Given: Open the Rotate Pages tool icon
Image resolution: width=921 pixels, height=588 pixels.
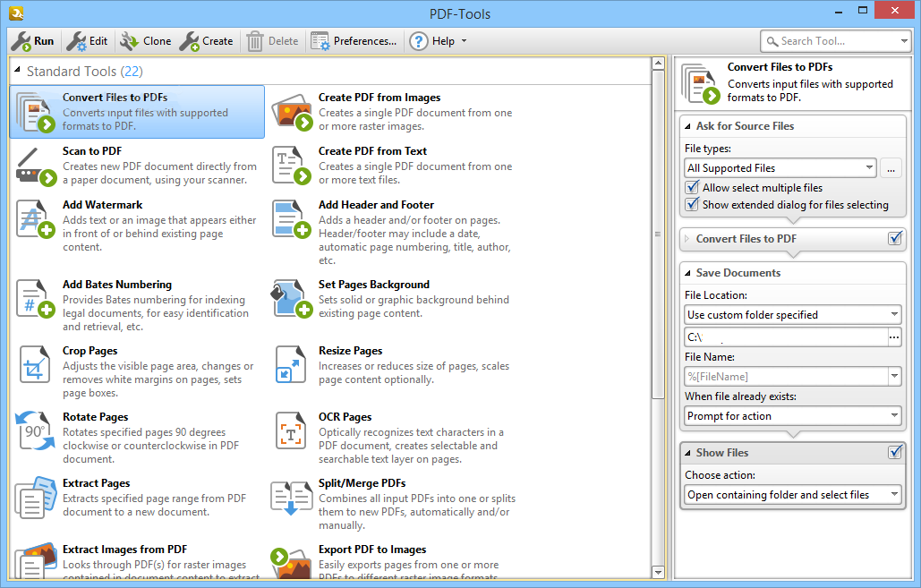Looking at the screenshot, I should click(x=35, y=430).
